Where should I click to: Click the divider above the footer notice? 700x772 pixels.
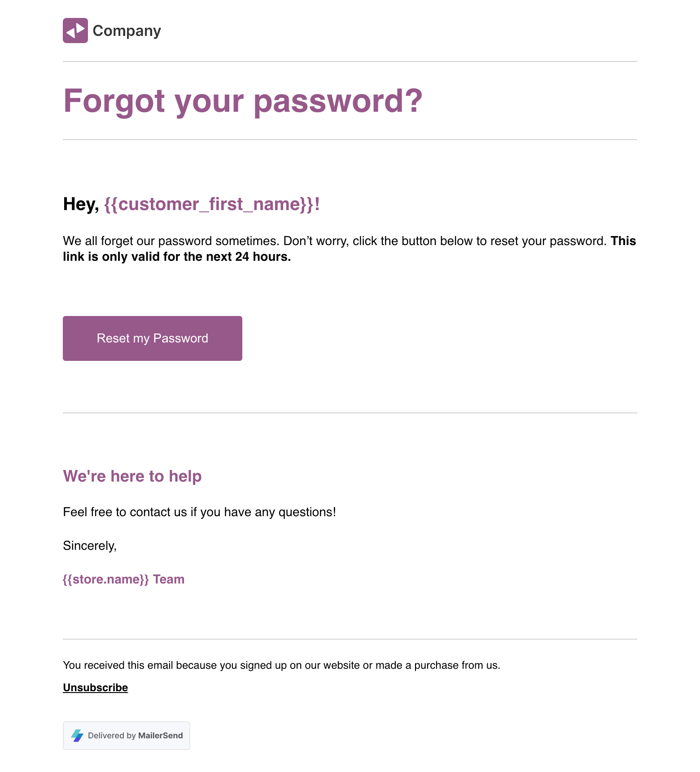point(350,639)
